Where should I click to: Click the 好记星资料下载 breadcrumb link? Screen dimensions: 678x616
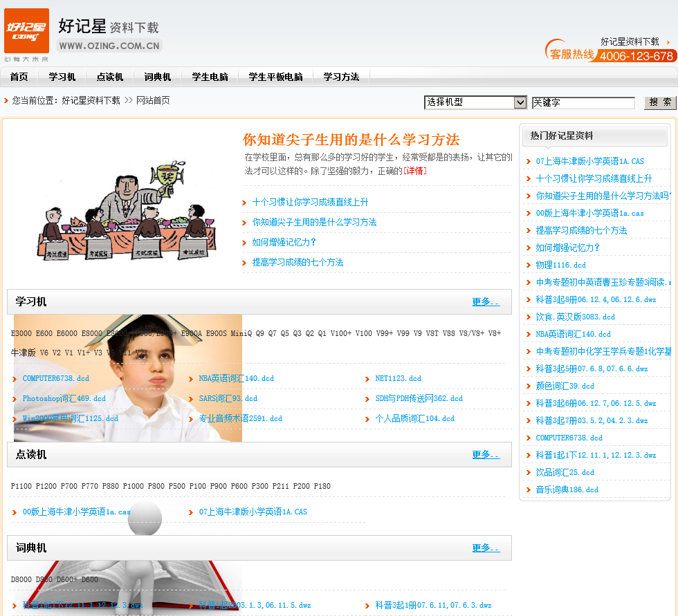pyautogui.click(x=91, y=101)
